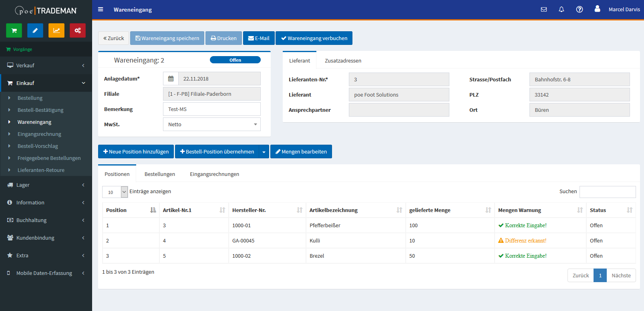Viewport: 644px width, 311px height.
Task: Click into the Suchen search field
Action: pos(607,192)
